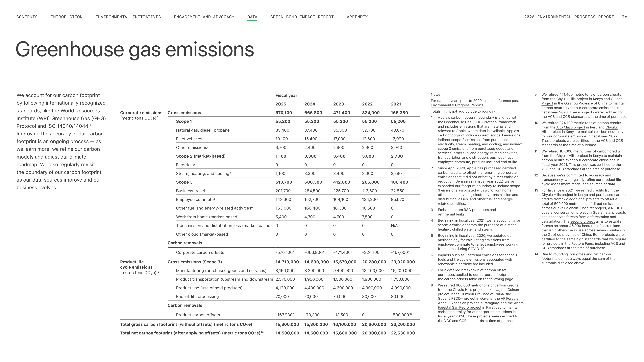Select 'Other fuel and energy-related activities' label
Viewport: 644px width, 362px height.
pyautogui.click(x=214, y=208)
